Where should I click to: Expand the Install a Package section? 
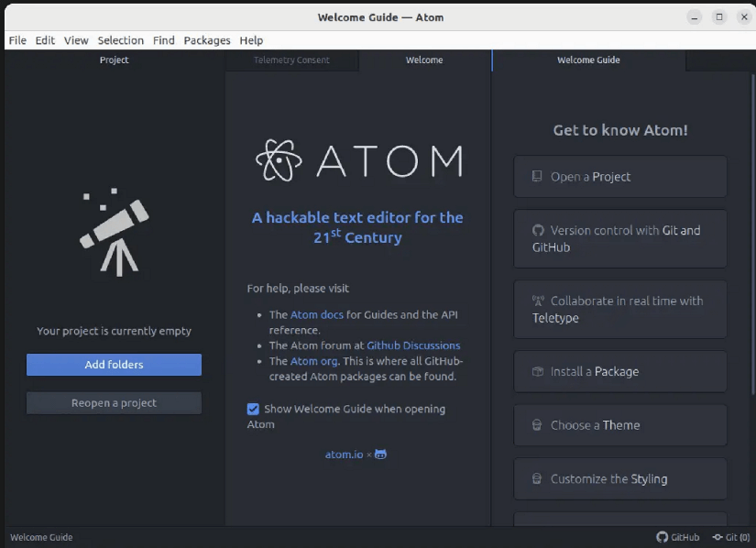point(620,372)
